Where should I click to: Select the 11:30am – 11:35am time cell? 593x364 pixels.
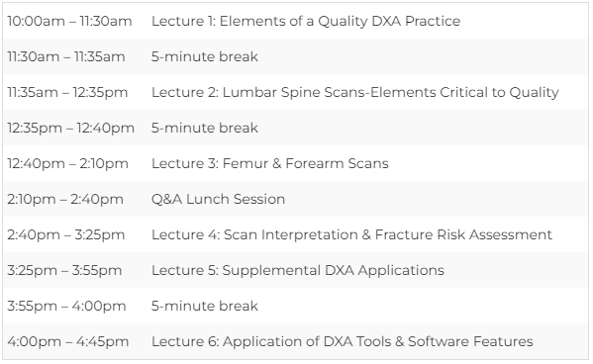[66, 56]
